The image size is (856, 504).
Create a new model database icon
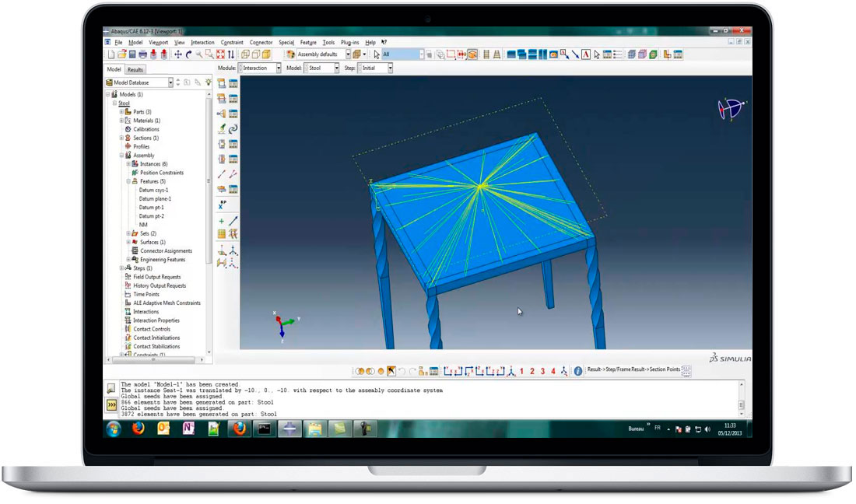(x=111, y=54)
